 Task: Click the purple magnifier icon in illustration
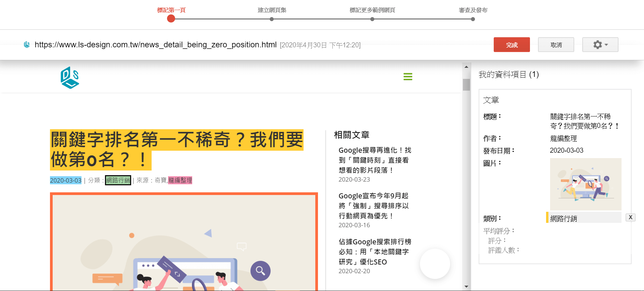point(260,271)
